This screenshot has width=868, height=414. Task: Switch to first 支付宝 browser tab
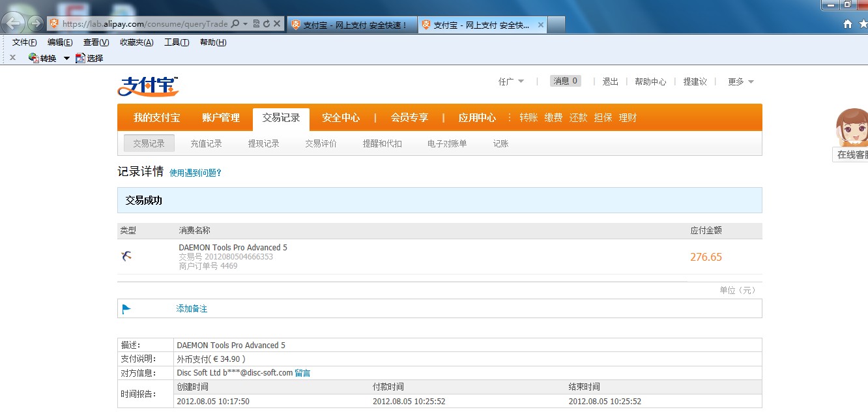(x=351, y=25)
